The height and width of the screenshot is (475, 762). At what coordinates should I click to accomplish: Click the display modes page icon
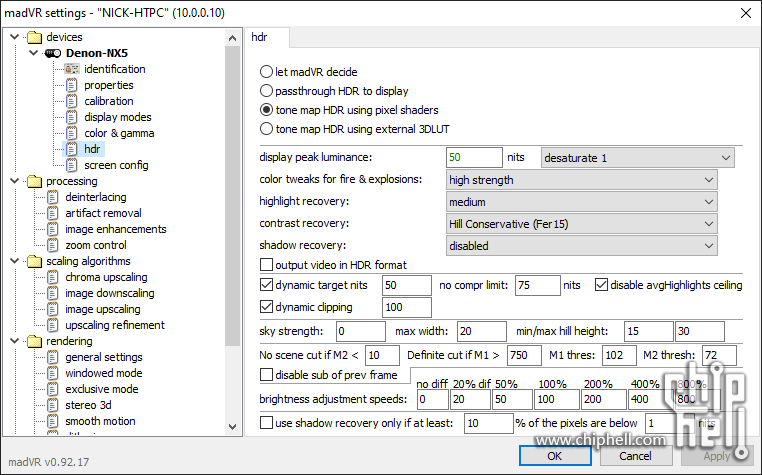[71, 117]
